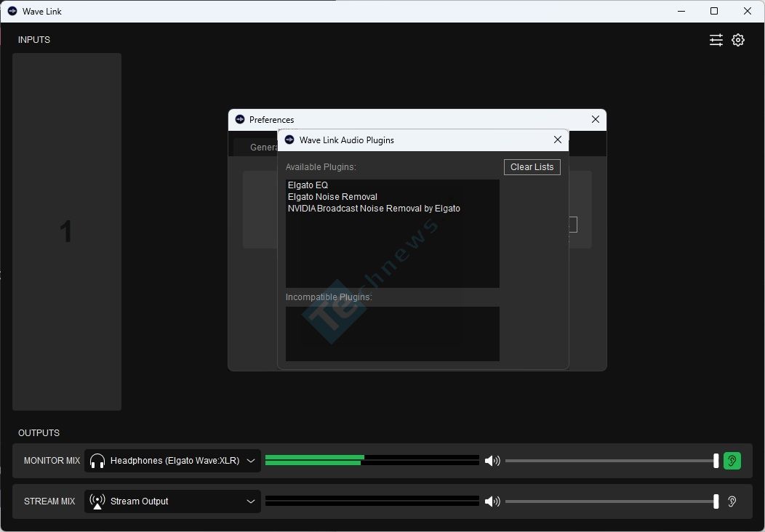The height and width of the screenshot is (532, 765).
Task: Adjust the Stream Mix volume slider handle
Action: pyautogui.click(x=716, y=501)
